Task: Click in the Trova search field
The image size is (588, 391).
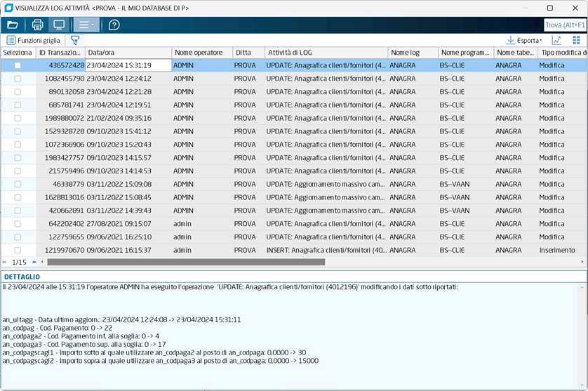Action: (x=565, y=25)
